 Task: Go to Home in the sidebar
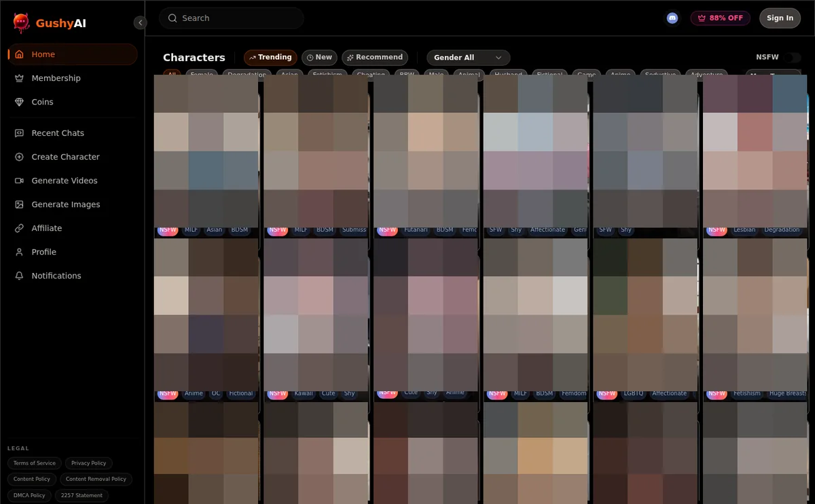[x=73, y=54]
